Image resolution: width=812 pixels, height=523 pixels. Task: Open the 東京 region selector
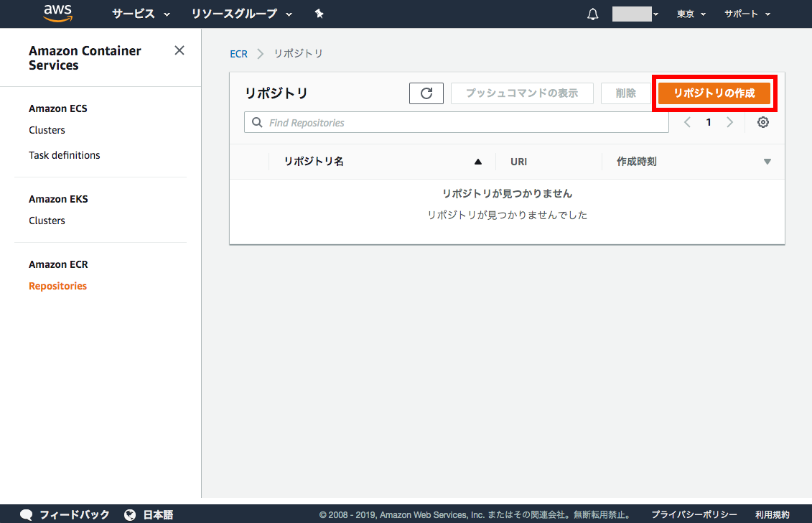[691, 14]
